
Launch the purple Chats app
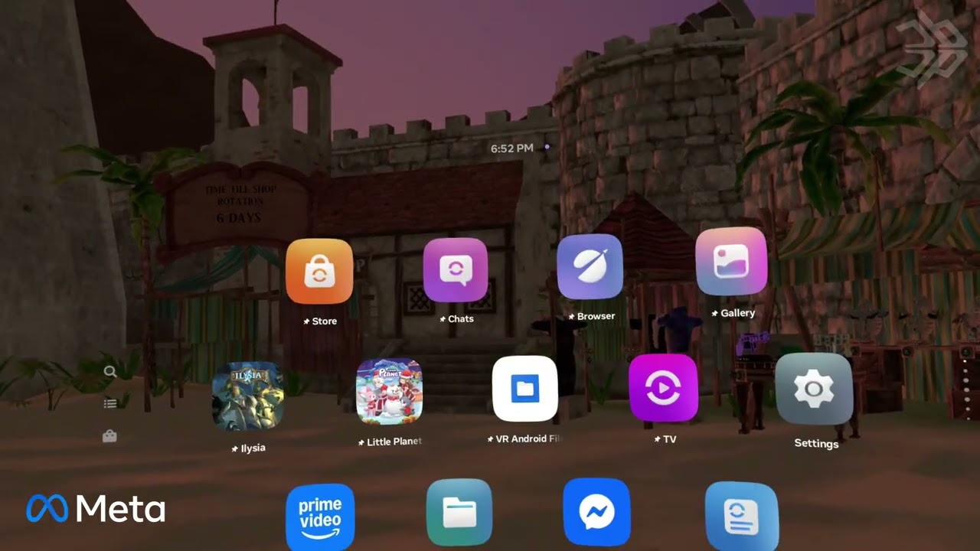456,269
